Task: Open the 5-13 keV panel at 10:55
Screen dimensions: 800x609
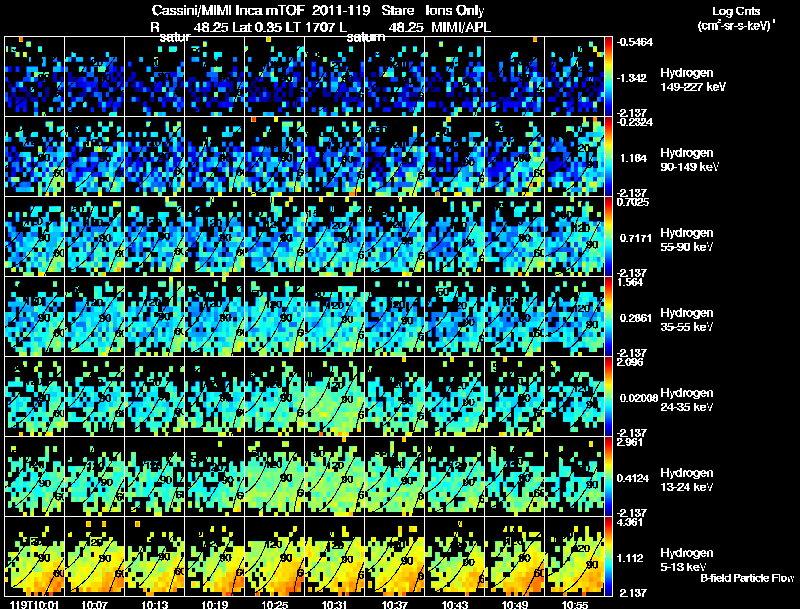Action: point(574,556)
